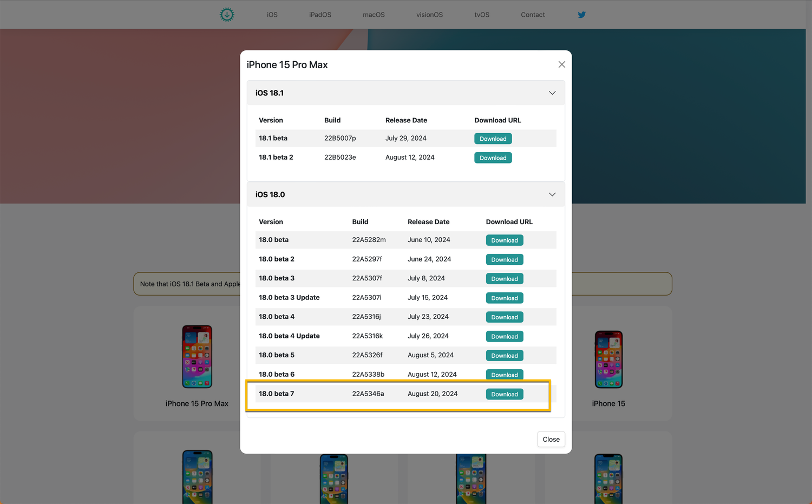
Task: Select build number 22B5023e
Action: coord(340,157)
